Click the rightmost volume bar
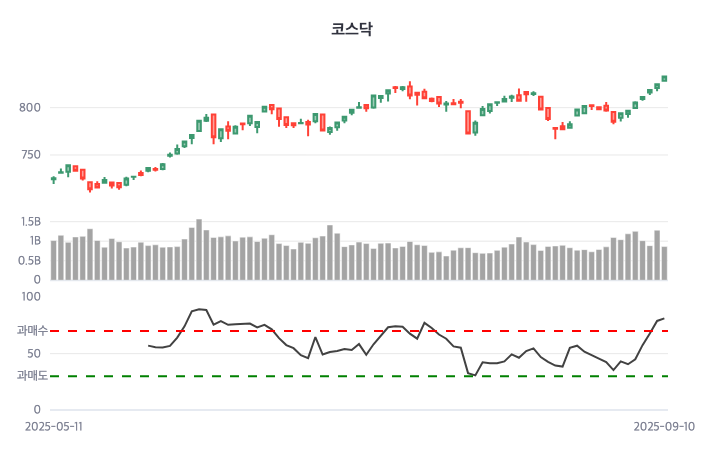 coord(664,263)
